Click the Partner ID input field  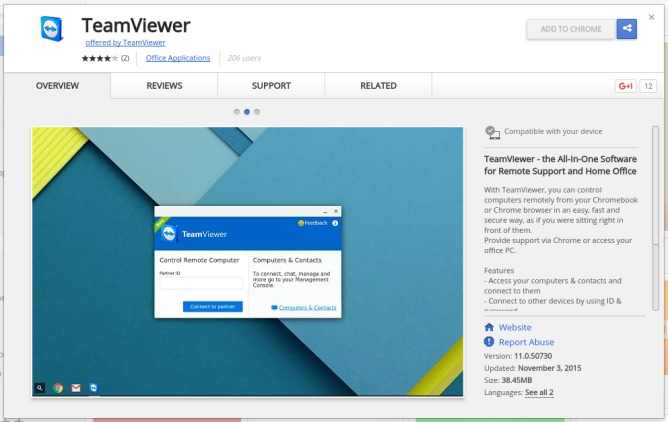tap(201, 283)
